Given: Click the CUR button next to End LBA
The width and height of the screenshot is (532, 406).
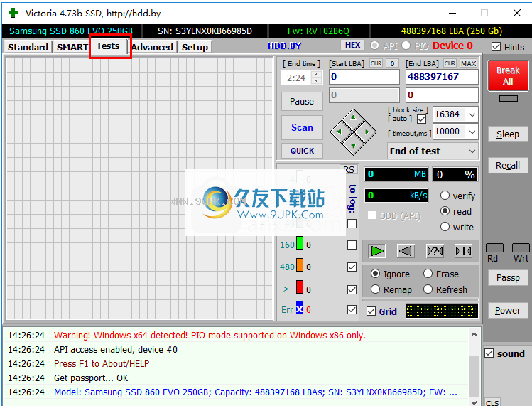Looking at the screenshot, I should [450, 63].
